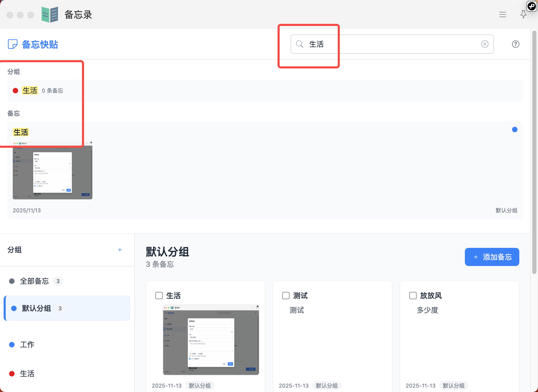This screenshot has height=392, width=538.
Task: Click the hamburger menu icon
Action: point(502,15)
